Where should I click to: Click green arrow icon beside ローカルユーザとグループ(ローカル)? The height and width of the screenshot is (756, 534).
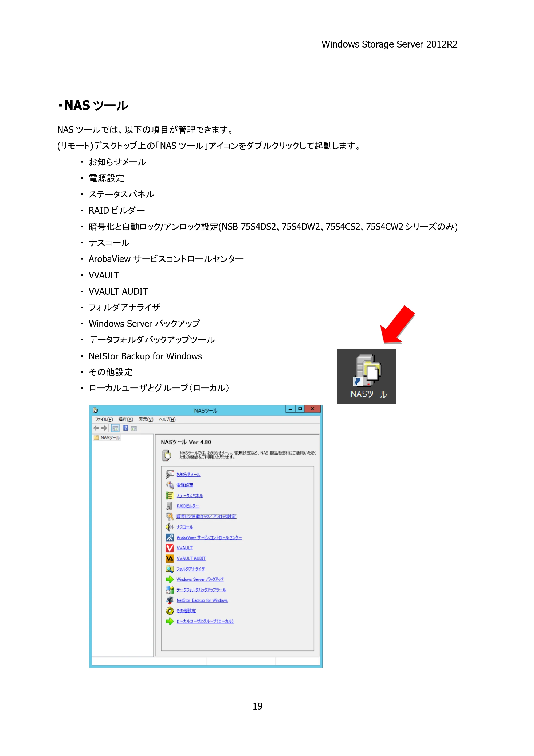(x=170, y=621)
